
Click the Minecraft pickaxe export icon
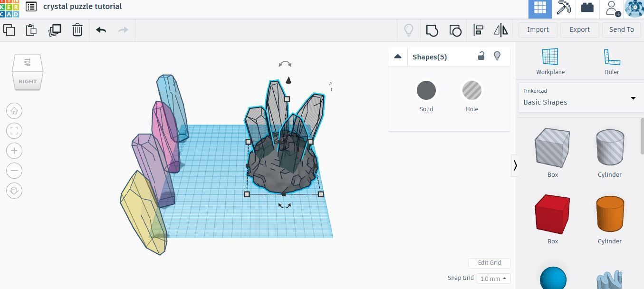coord(564,7)
